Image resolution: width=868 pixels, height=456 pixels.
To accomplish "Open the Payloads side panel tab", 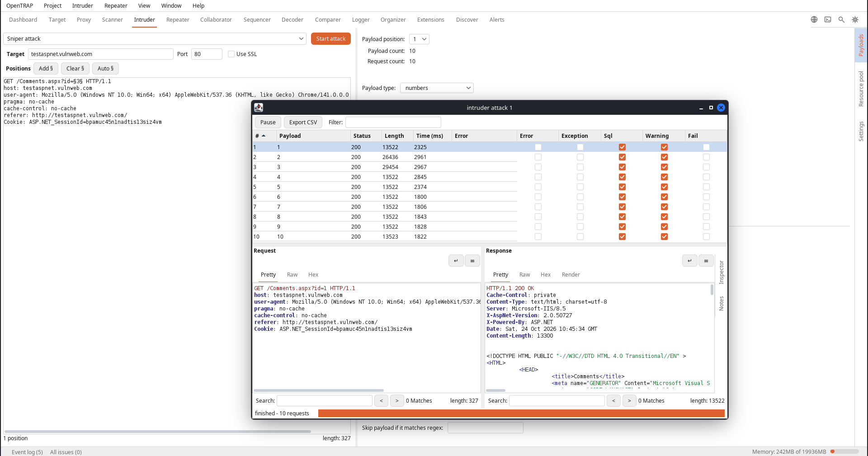I will tap(861, 45).
